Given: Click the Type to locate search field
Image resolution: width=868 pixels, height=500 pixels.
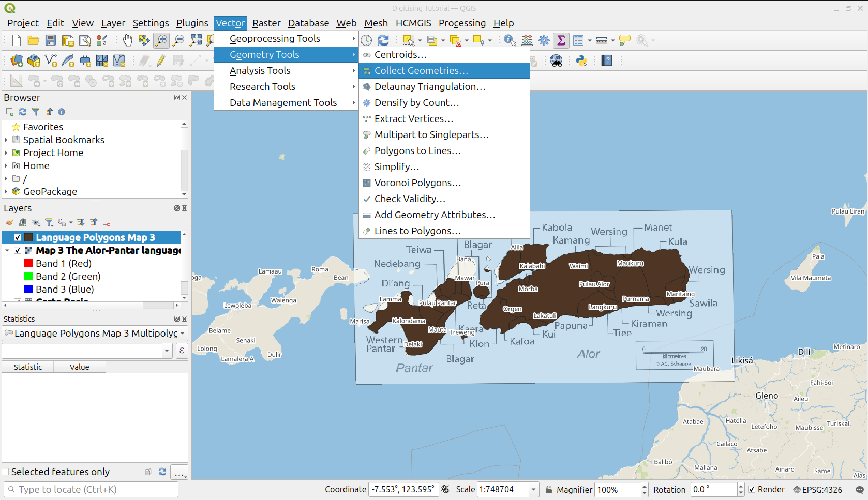Looking at the screenshot, I should [x=91, y=489].
